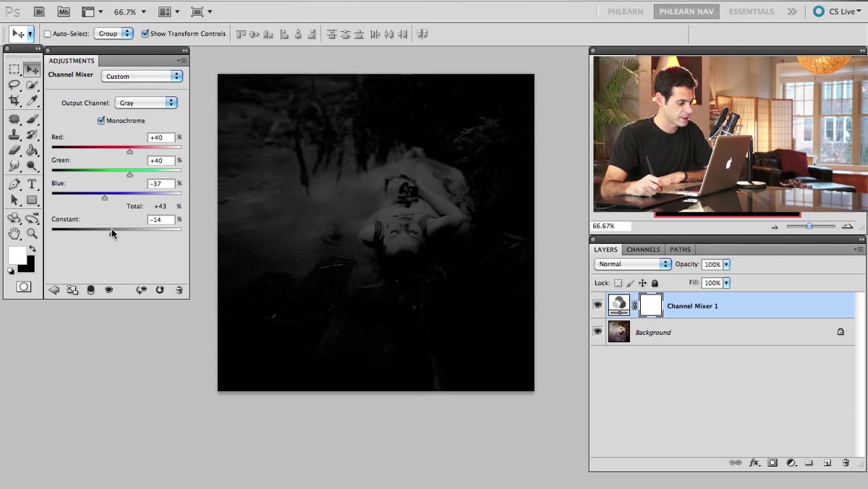Delete layer using Layers panel trash icon
This screenshot has height=489, width=868.
846,463
